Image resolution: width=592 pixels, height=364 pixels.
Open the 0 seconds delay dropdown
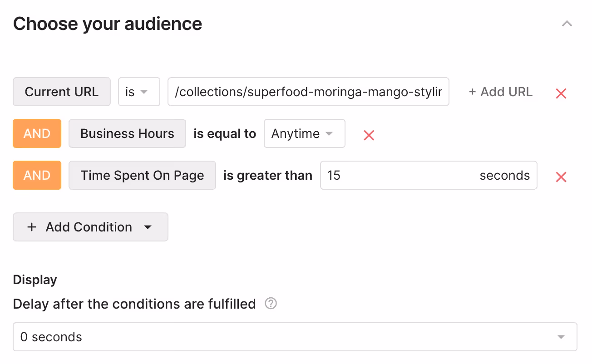click(295, 337)
